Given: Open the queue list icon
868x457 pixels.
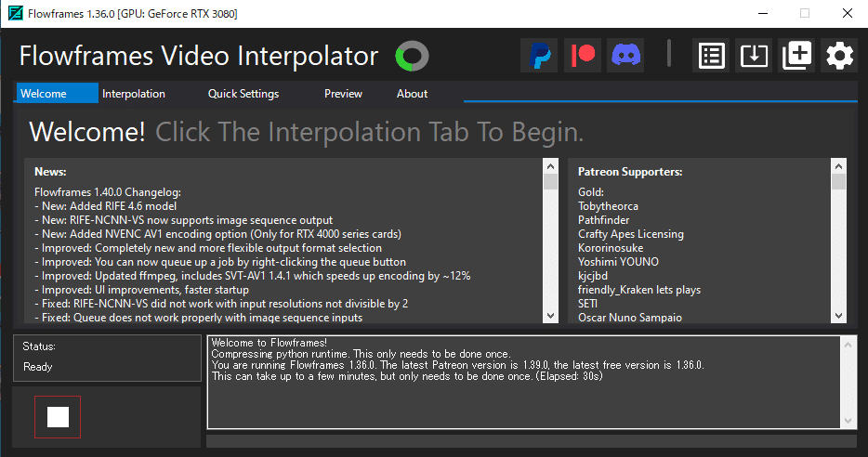Looking at the screenshot, I should (x=711, y=56).
